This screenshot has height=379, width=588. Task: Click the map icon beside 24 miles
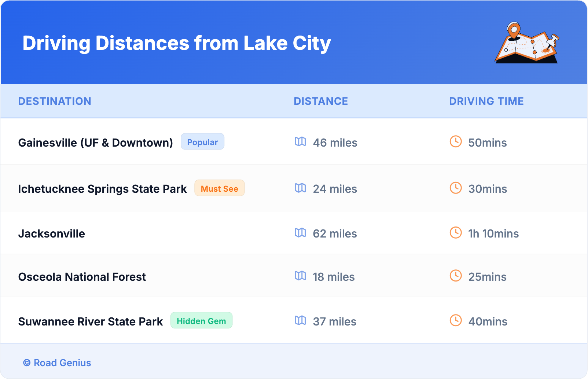pyautogui.click(x=300, y=188)
